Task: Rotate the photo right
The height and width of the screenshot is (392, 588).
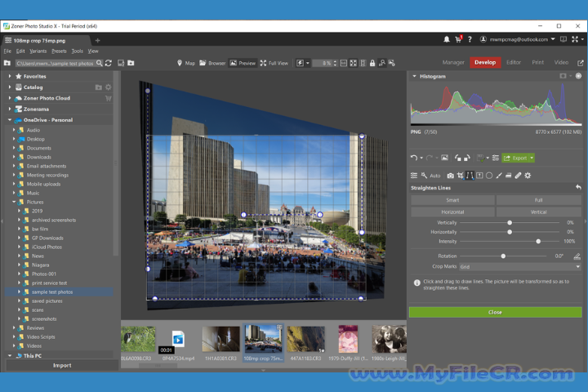Action: (467, 158)
